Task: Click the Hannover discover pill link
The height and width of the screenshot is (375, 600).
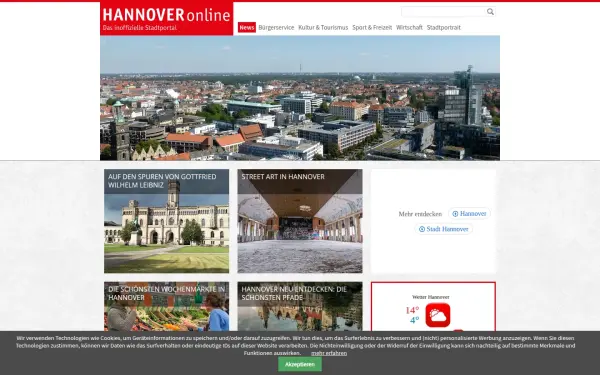Action: pyautogui.click(x=469, y=214)
